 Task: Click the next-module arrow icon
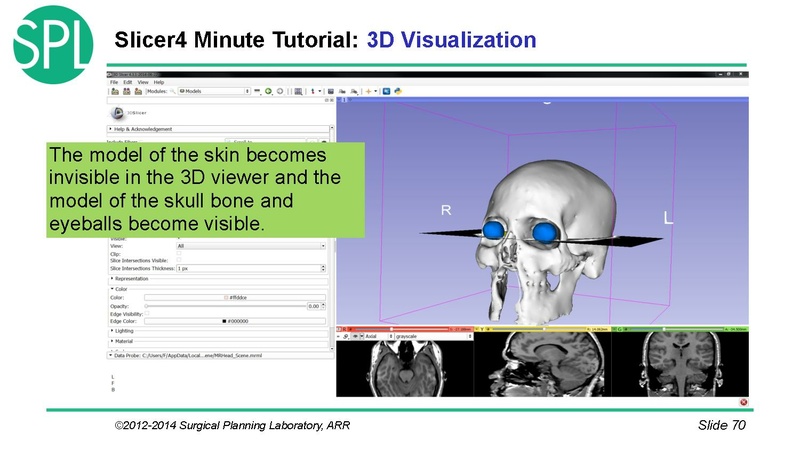280,91
